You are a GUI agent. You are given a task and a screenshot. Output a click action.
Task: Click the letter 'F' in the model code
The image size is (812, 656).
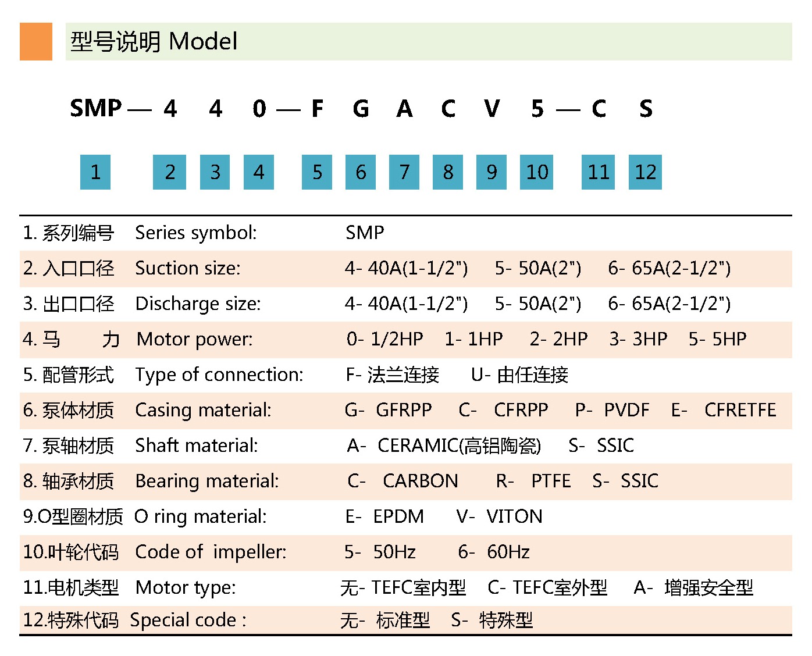point(317,109)
